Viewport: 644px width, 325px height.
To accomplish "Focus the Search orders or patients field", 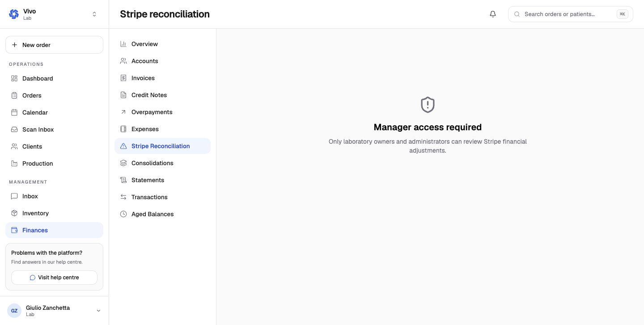I will click(570, 14).
